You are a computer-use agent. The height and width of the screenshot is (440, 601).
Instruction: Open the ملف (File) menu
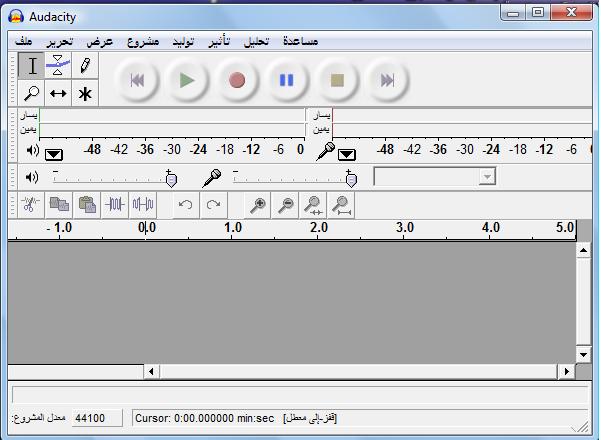pos(24,41)
